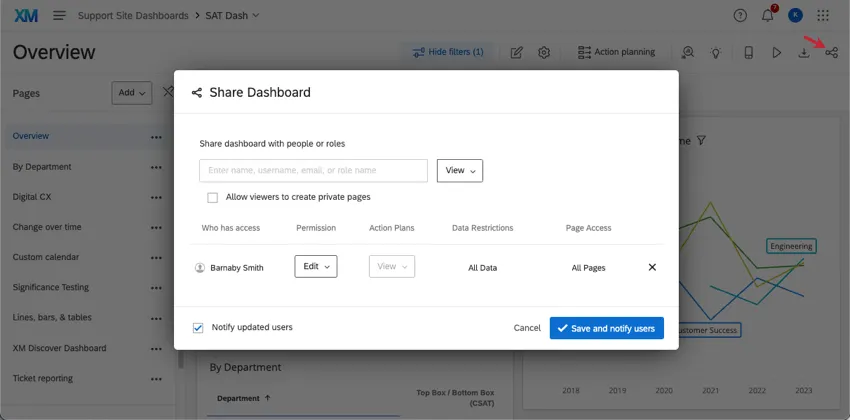Click the edit pencil icon

(516, 52)
